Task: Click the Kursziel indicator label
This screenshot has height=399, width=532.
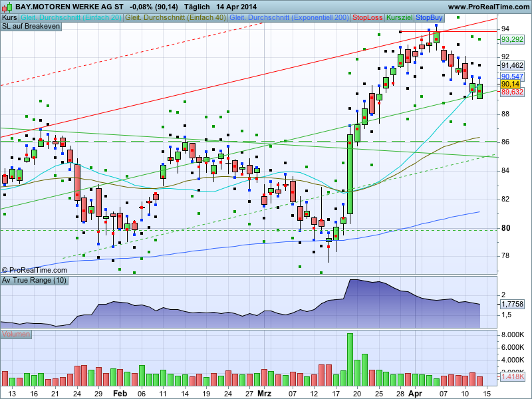Action: pos(400,18)
